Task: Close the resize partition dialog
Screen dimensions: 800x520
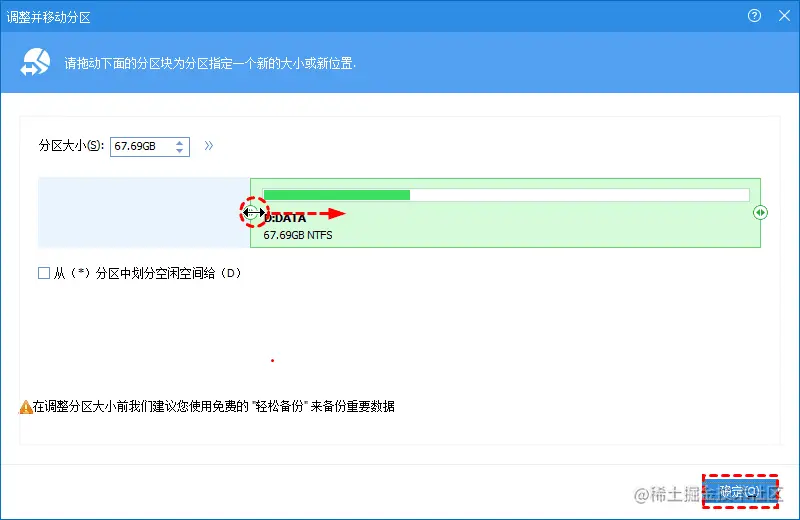Action: coord(784,16)
